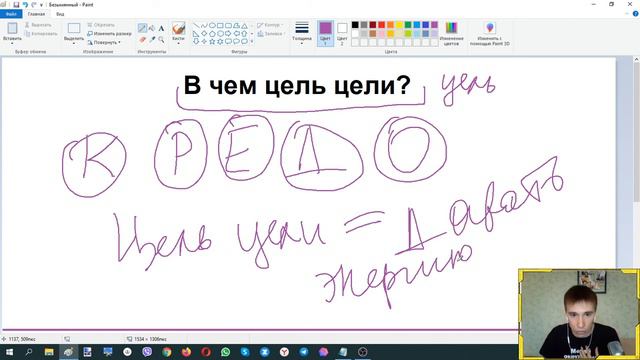This screenshot has width=640, height=360.
Task: Expand the shapes gallery more arrow
Action: tap(252, 41)
